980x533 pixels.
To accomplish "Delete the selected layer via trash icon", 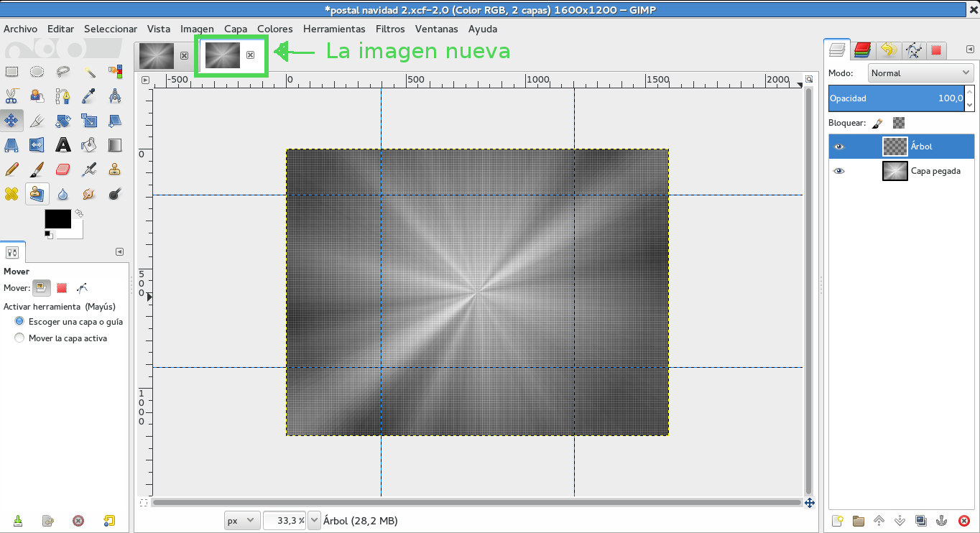I will coord(963,520).
